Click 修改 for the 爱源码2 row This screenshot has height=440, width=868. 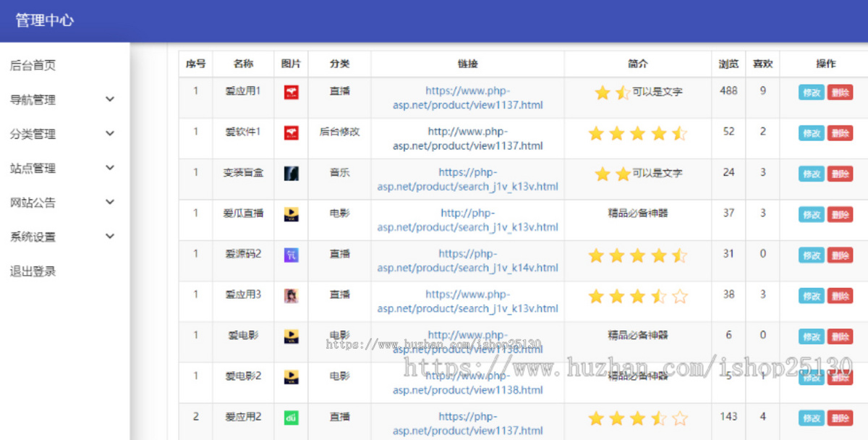[x=812, y=255]
